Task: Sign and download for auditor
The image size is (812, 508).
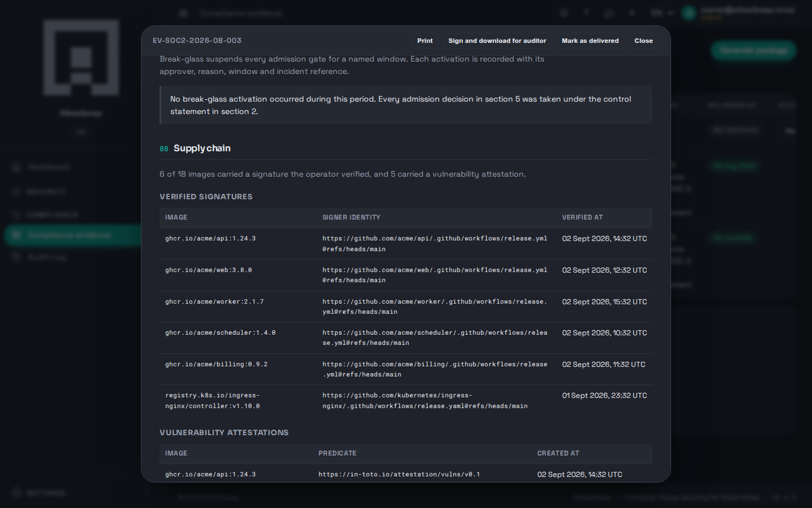Action: point(497,41)
